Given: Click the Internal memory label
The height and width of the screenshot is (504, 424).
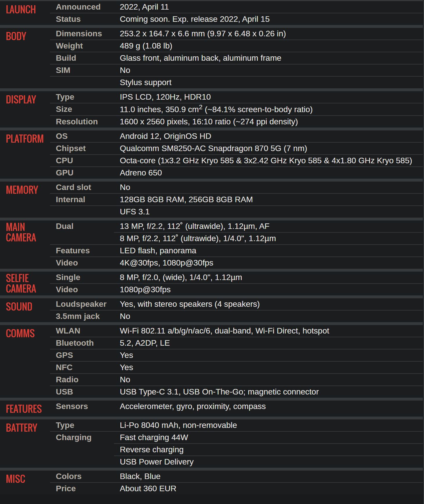Looking at the screenshot, I should 70,200.
